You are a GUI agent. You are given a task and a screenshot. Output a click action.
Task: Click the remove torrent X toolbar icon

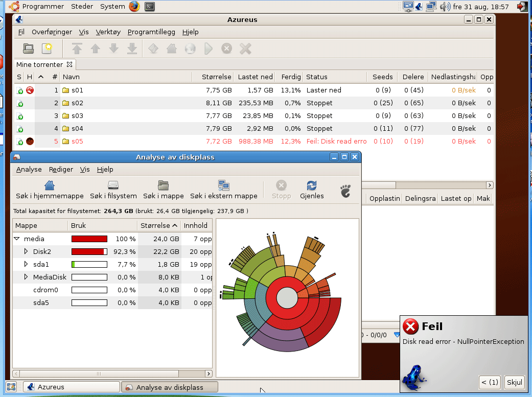coord(245,49)
